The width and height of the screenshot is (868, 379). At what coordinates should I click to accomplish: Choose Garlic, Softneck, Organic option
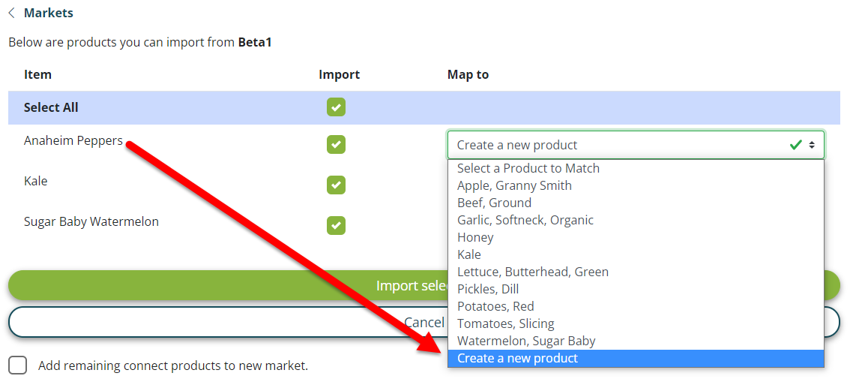(x=525, y=220)
